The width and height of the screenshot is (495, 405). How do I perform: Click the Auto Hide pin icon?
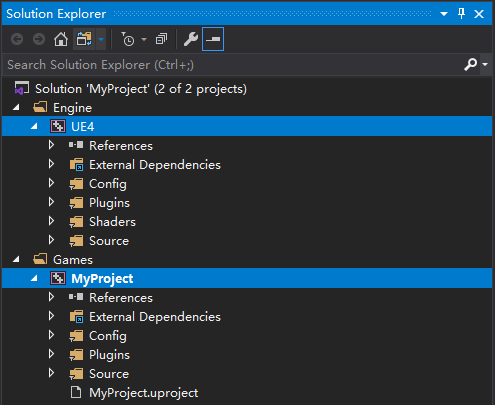tap(461, 14)
